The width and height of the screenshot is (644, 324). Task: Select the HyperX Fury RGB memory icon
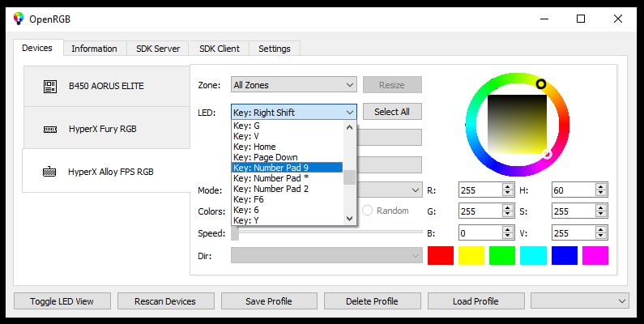tap(50, 130)
